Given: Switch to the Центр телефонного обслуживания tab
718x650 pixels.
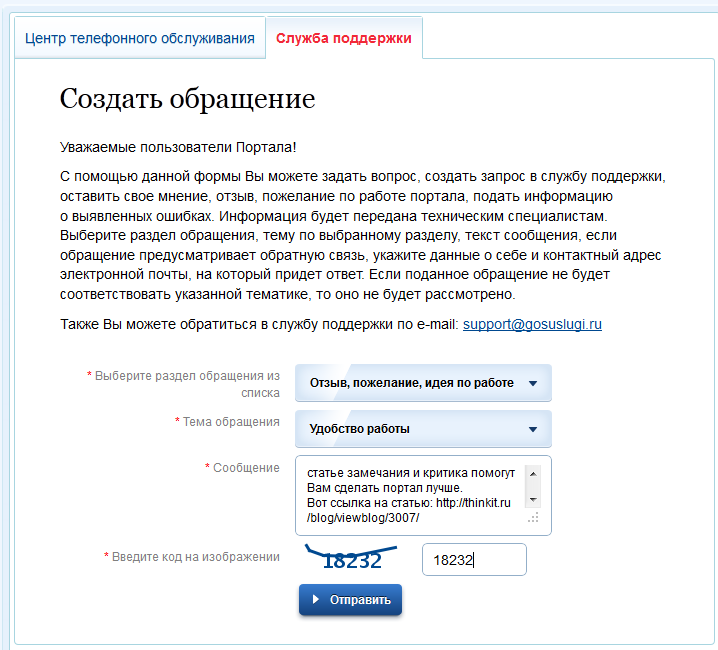Looking at the screenshot, I should click(x=139, y=39).
